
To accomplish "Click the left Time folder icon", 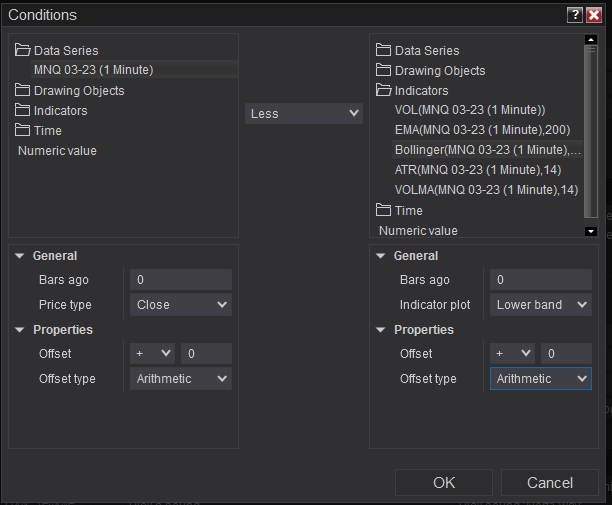I will coord(23,130).
